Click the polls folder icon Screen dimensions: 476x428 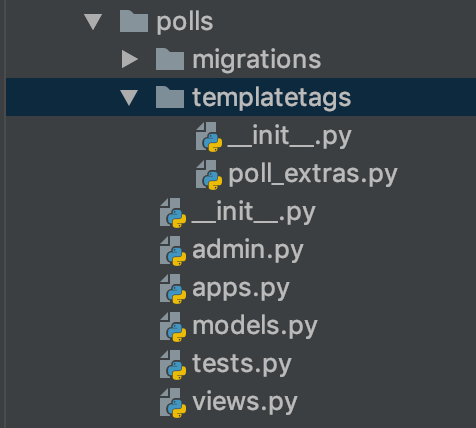pos(134,21)
